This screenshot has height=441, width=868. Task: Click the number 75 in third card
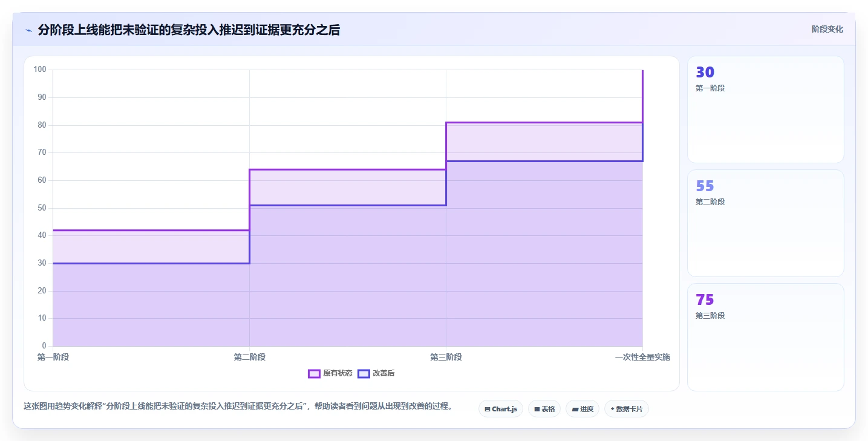click(705, 300)
